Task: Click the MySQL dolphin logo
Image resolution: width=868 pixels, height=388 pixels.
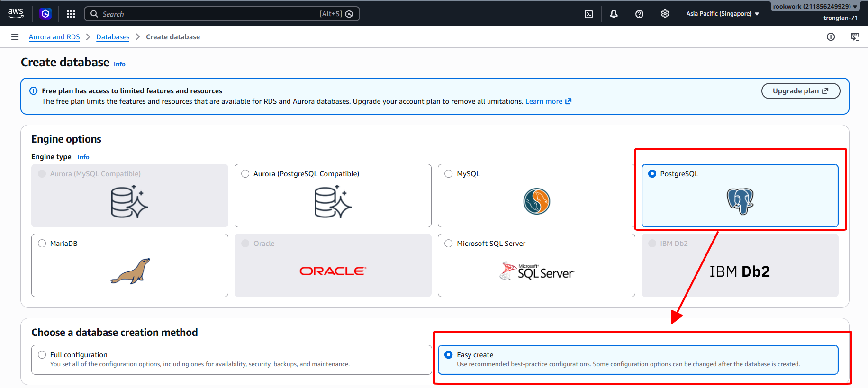Action: 536,201
